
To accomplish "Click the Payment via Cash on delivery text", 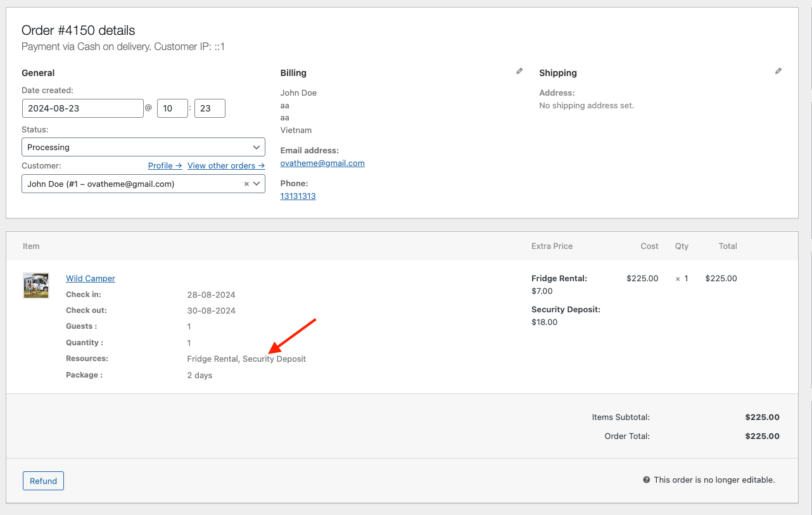I will 86,46.
